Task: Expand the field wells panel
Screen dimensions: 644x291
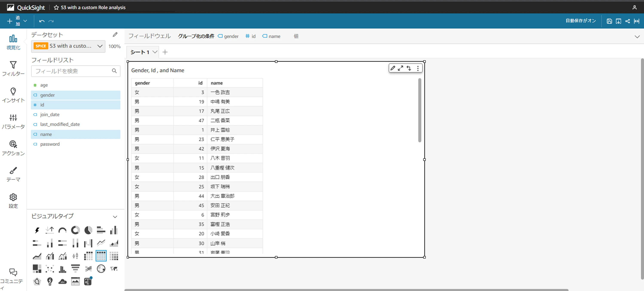Action: 637,37
